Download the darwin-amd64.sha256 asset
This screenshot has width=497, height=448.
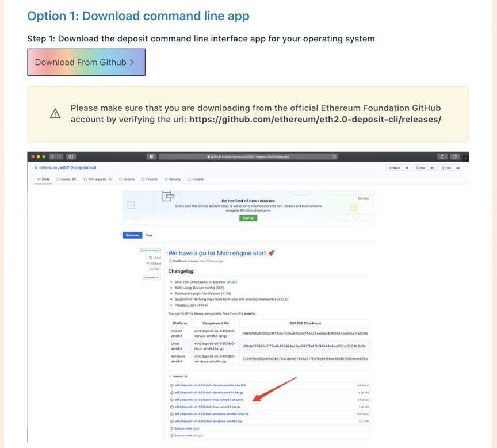210,385
